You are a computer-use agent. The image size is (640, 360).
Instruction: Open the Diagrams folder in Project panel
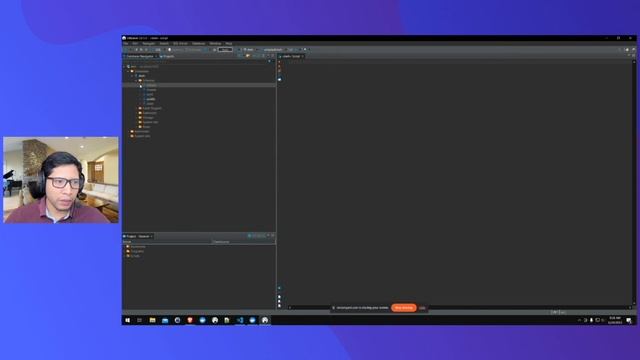point(136,251)
